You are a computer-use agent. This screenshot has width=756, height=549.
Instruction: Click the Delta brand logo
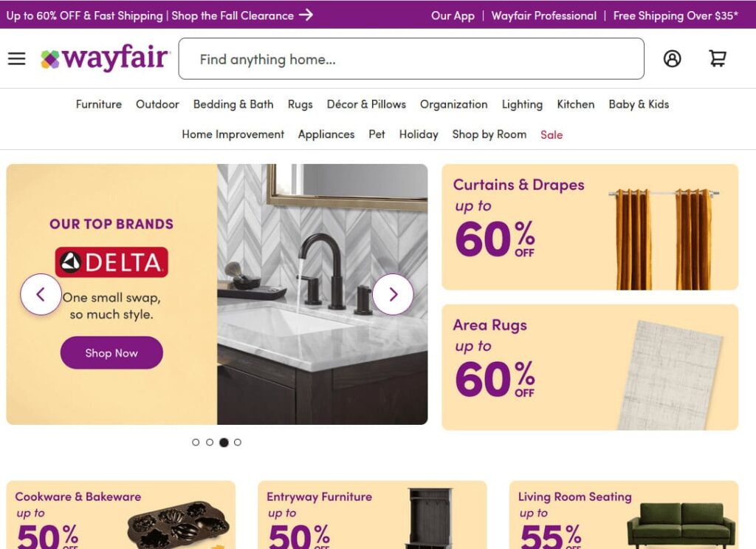[x=111, y=262]
